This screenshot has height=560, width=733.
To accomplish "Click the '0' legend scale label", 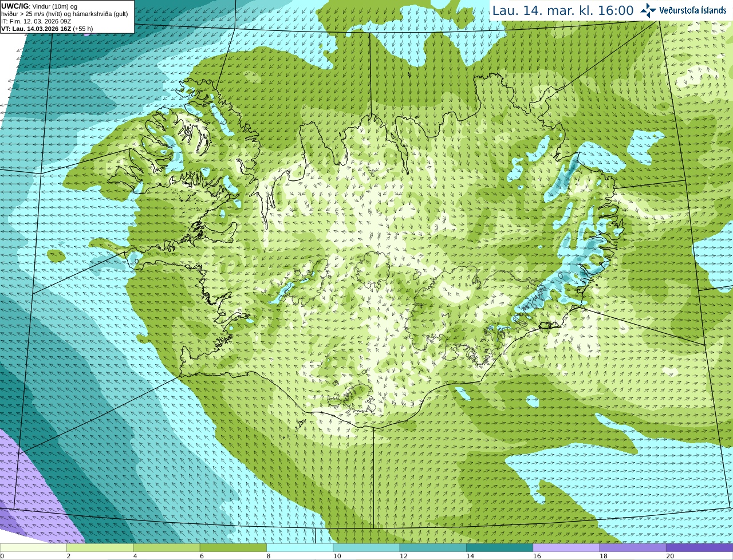I will coord(2,556).
